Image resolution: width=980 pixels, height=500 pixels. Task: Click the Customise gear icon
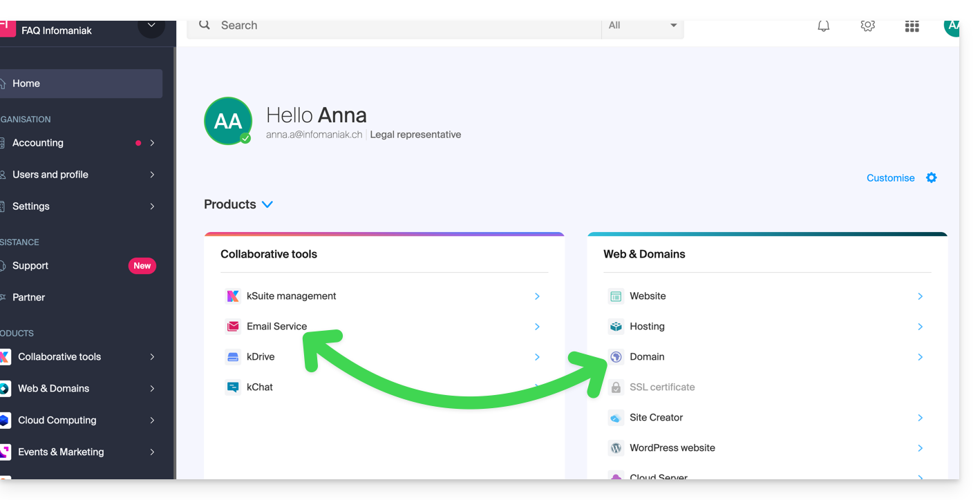[931, 178]
